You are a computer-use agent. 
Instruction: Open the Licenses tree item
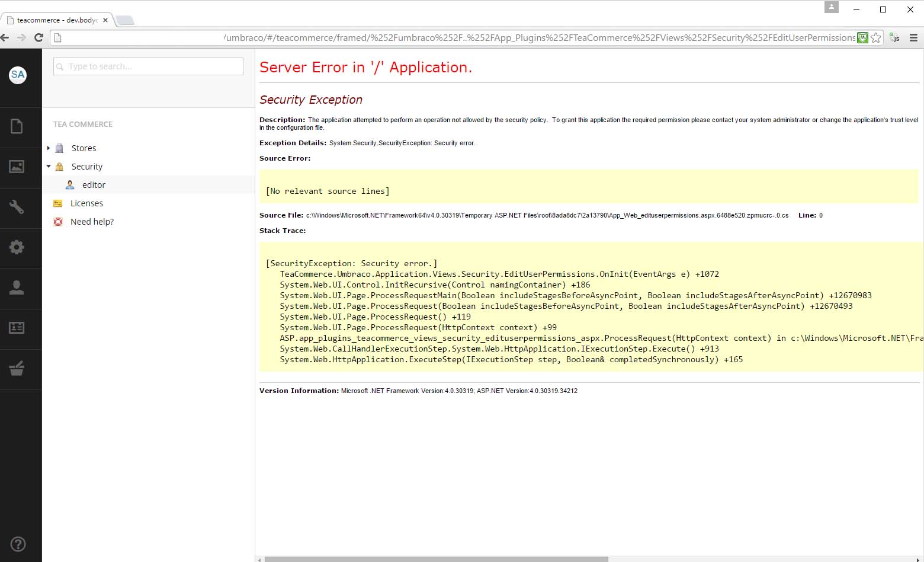tap(86, 203)
